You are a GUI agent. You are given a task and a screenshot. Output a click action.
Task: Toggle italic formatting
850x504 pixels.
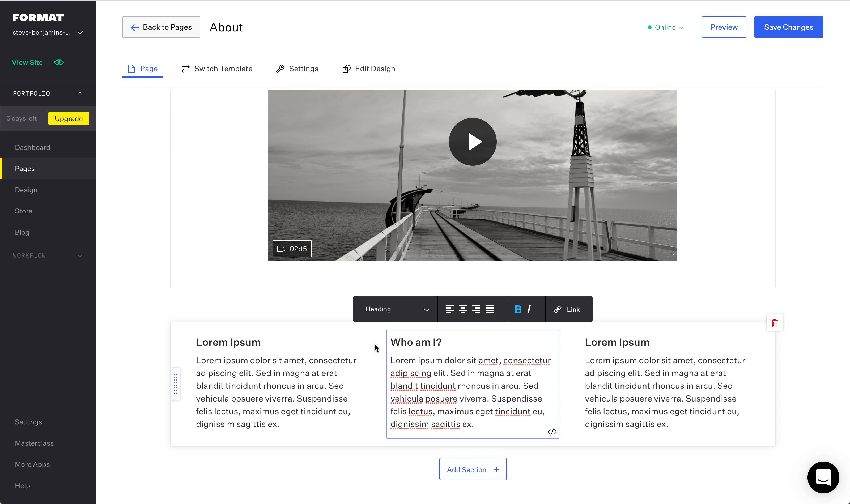(529, 309)
